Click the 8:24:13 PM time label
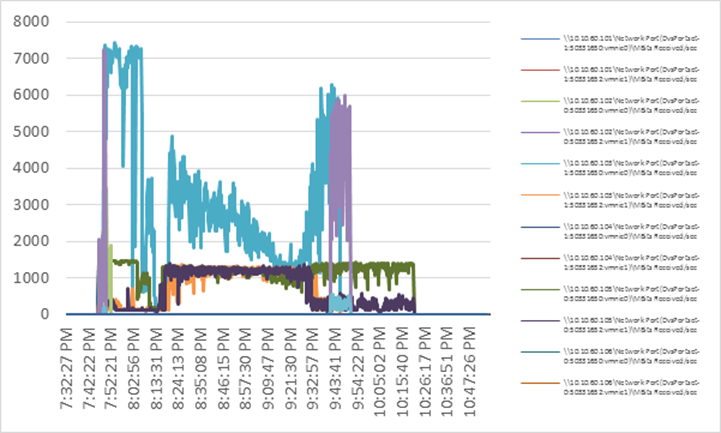 pos(178,368)
